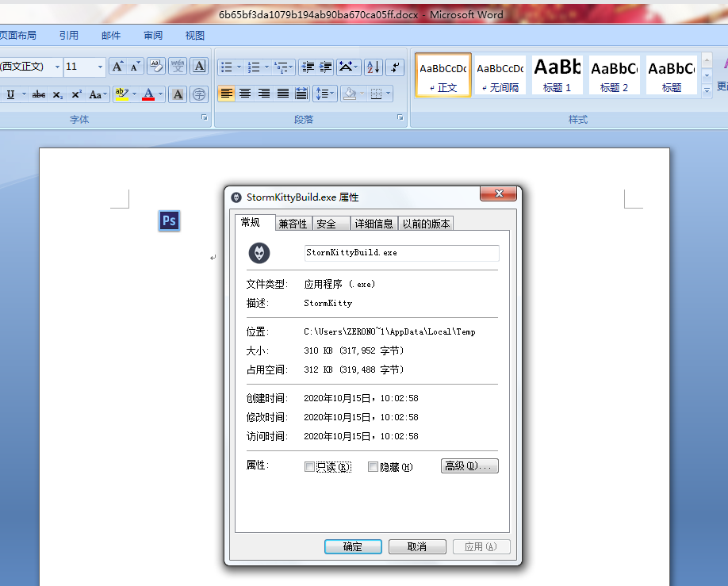Viewport: 728px width, 586px height.
Task: Check the 只读 (read-only) checkbox
Action: [309, 467]
